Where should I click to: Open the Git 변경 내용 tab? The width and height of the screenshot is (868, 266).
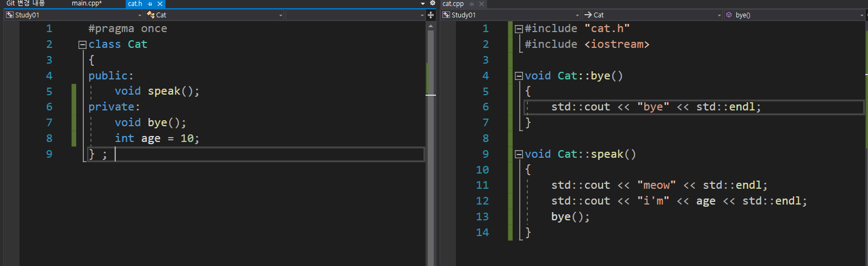(x=25, y=3)
